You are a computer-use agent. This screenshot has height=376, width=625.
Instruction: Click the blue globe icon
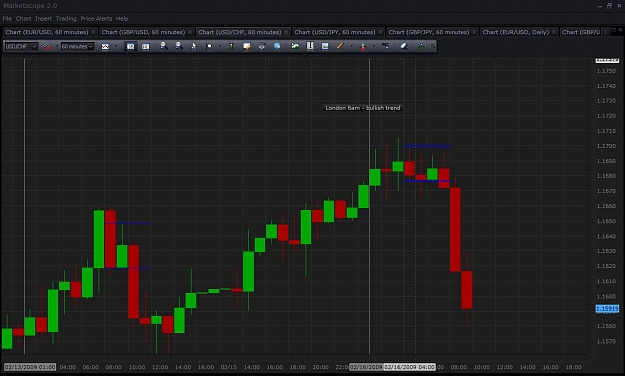tap(277, 46)
